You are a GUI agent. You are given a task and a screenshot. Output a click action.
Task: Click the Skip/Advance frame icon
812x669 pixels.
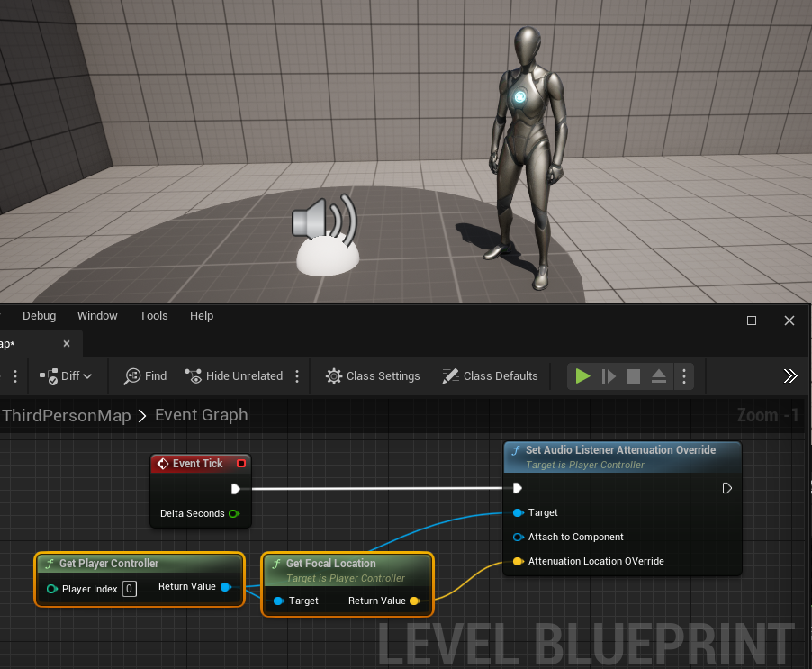click(609, 376)
